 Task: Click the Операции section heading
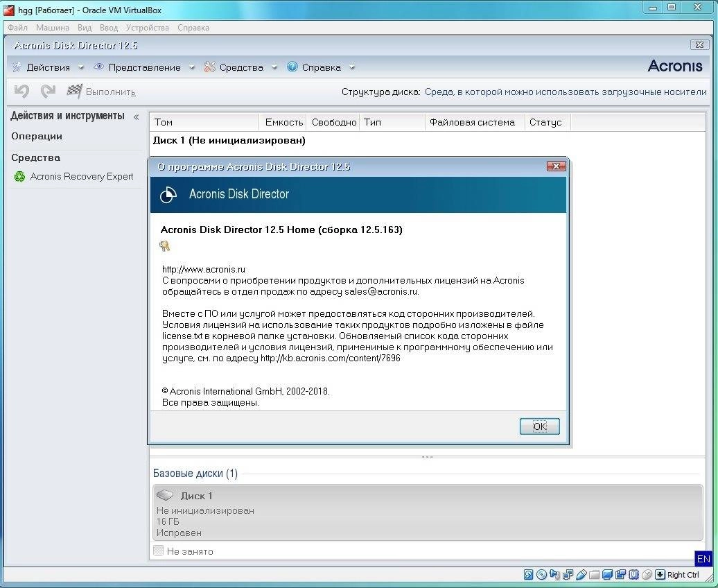[37, 136]
